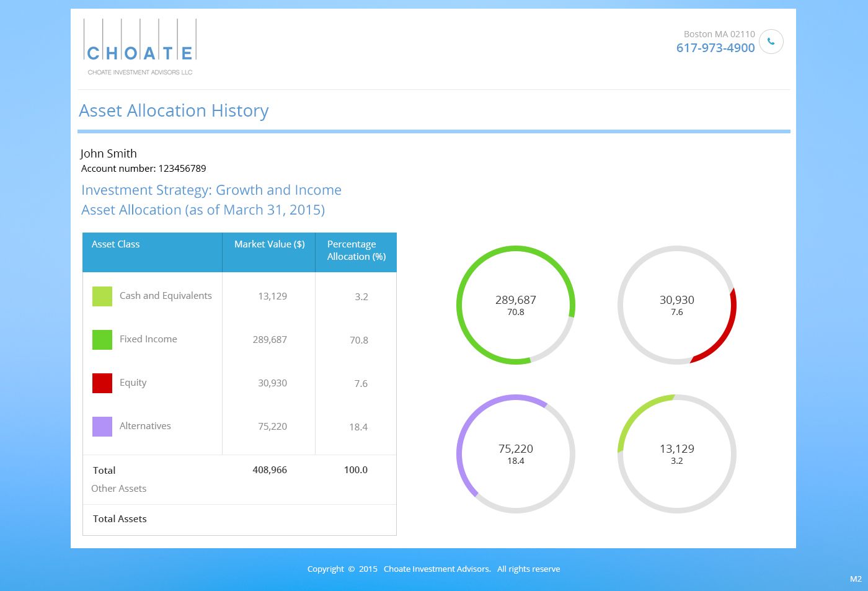Click the Fixed Income green swatch
868x591 pixels.
pyautogui.click(x=102, y=340)
